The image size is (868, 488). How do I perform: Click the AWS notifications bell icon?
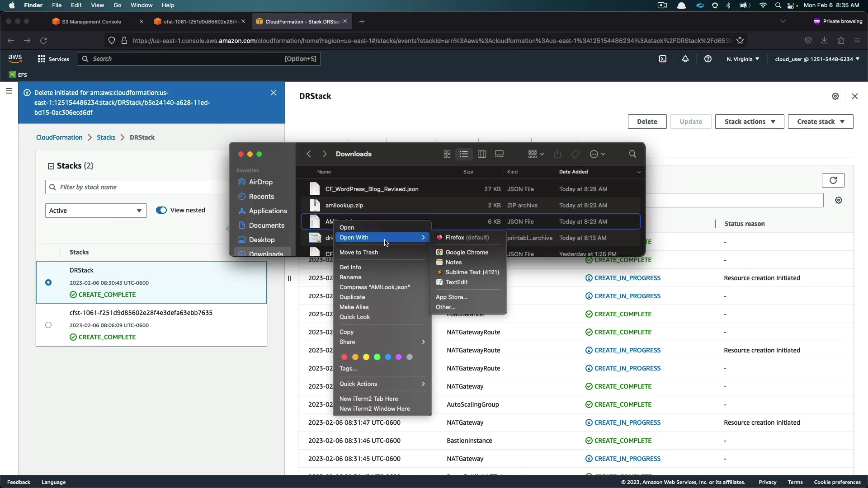[685, 59]
